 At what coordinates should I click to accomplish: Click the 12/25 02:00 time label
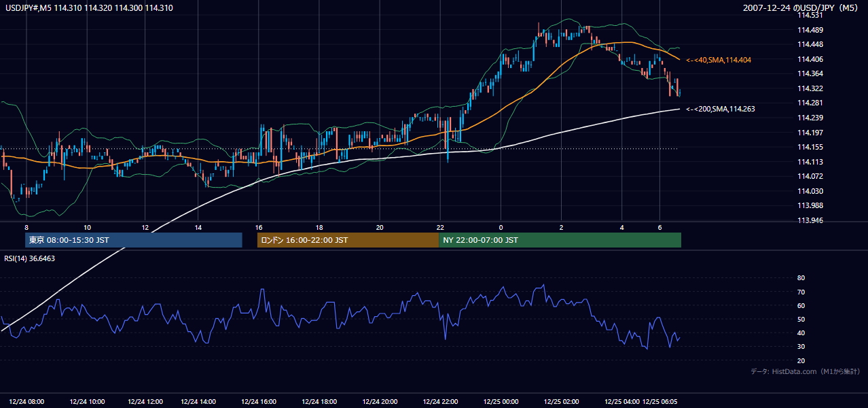pos(562,402)
